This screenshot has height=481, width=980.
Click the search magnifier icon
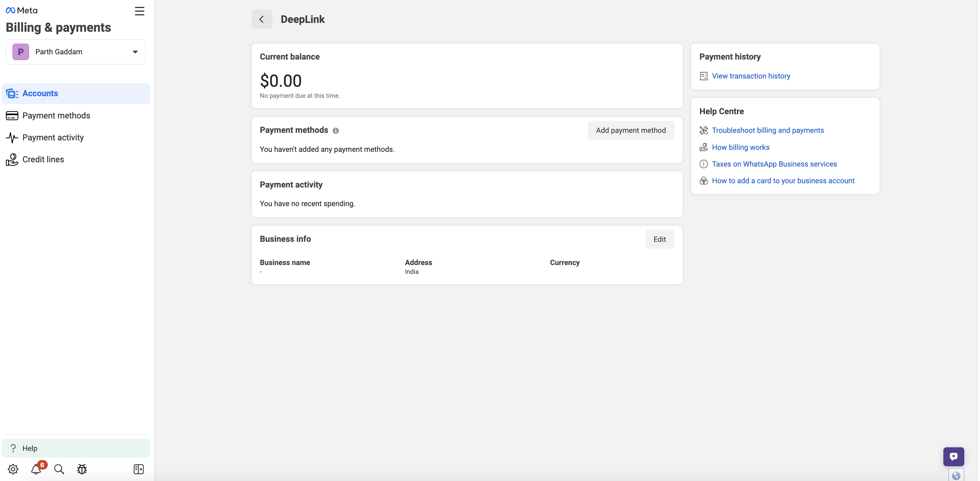click(x=59, y=469)
